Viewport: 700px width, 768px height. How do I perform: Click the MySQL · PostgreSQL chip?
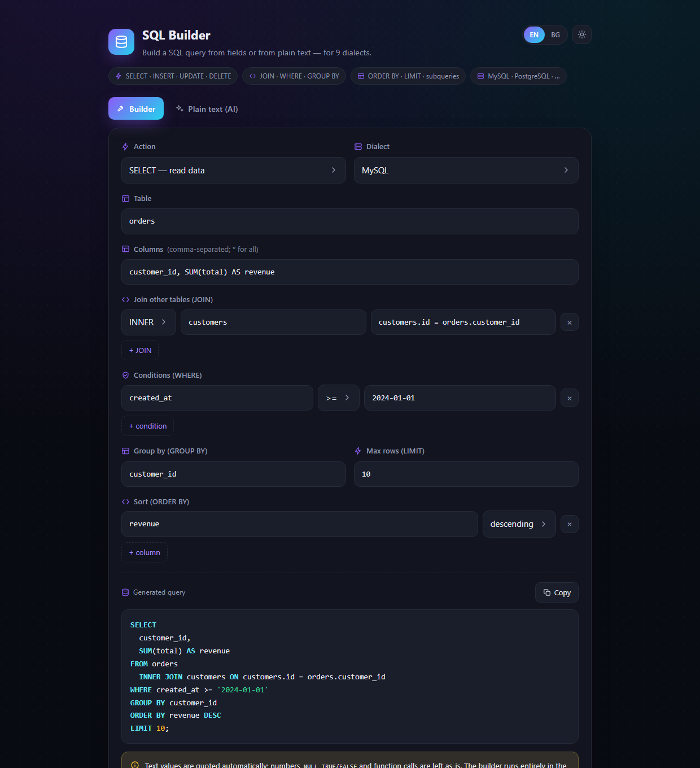point(518,76)
